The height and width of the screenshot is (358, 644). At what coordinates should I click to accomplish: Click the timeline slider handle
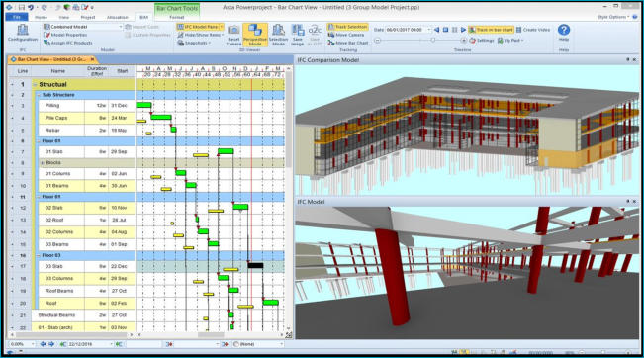432,40
